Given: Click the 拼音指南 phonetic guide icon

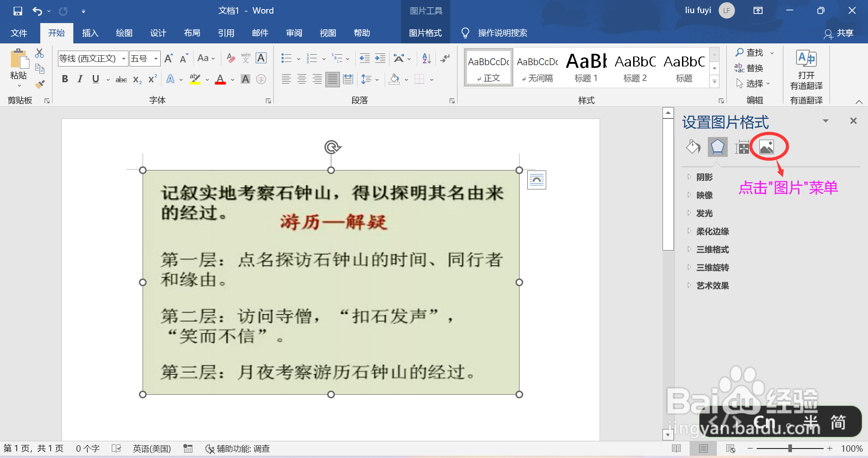Looking at the screenshot, I should [245, 58].
